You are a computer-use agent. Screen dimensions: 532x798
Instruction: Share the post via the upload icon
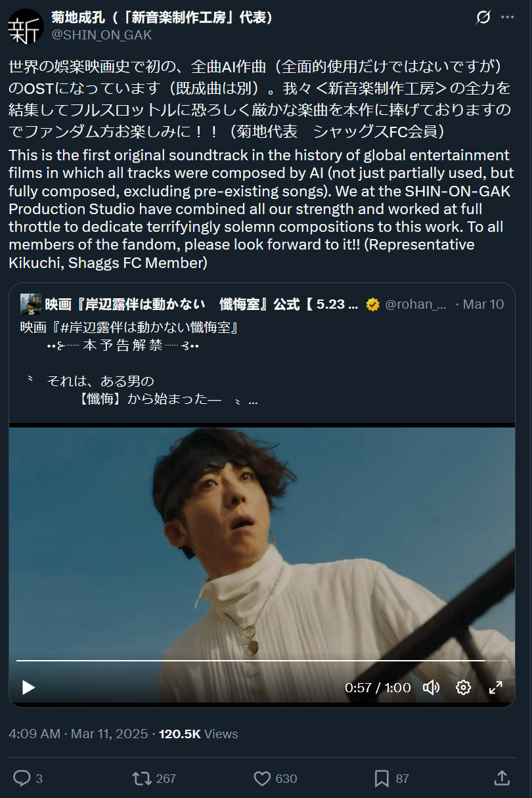[x=502, y=778]
